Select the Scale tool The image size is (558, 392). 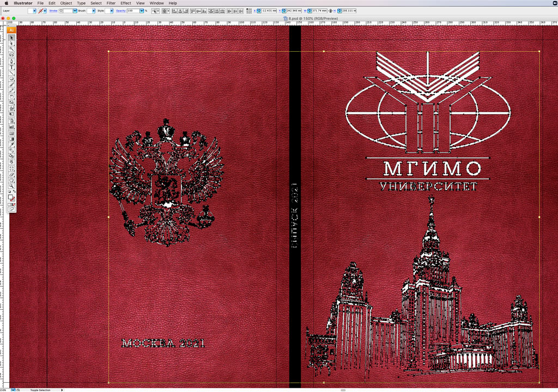click(x=11, y=102)
